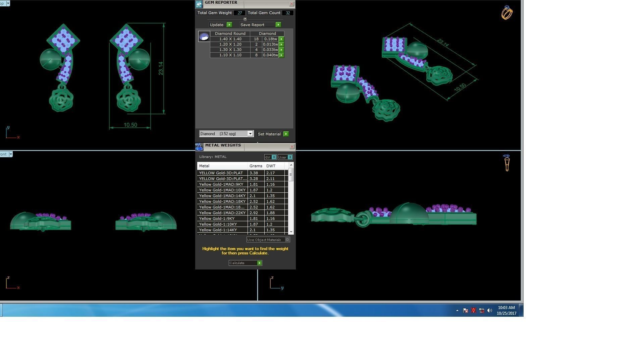The height and width of the screenshot is (362, 644).
Task: Toggle the User library switch
Action: [x=290, y=157]
